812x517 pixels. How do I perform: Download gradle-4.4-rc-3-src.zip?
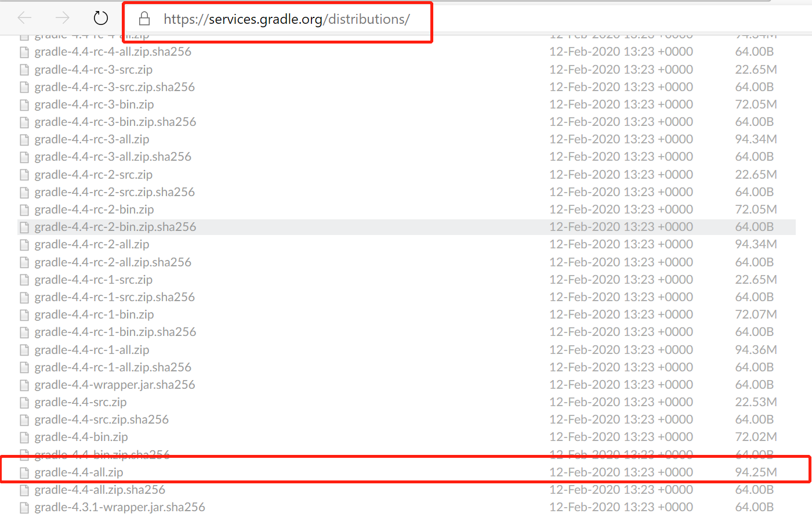click(93, 70)
